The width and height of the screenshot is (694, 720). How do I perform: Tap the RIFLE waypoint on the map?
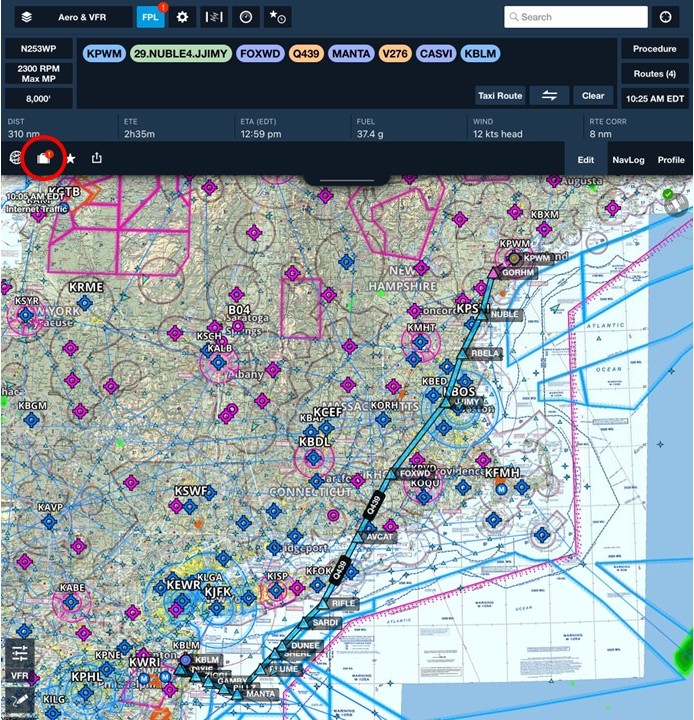point(323,604)
